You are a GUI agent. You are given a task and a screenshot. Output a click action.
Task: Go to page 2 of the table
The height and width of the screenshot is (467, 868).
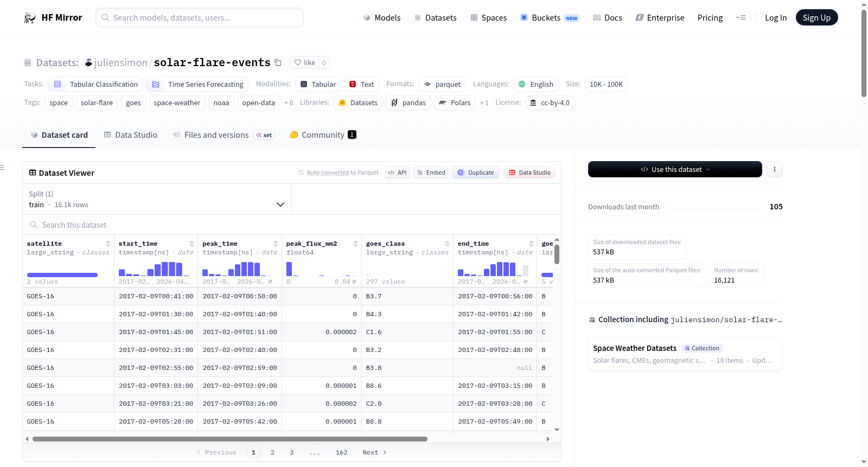(272, 452)
